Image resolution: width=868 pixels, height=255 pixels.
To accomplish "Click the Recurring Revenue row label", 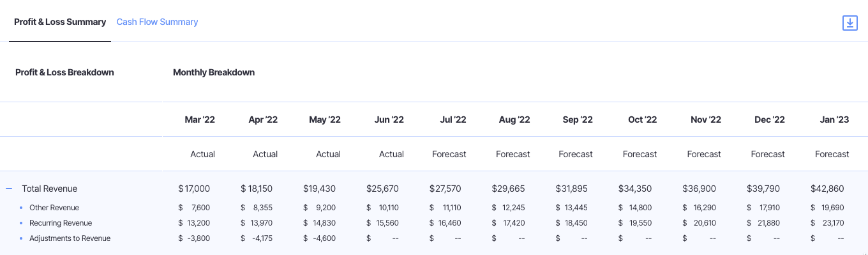I will pos(61,223).
